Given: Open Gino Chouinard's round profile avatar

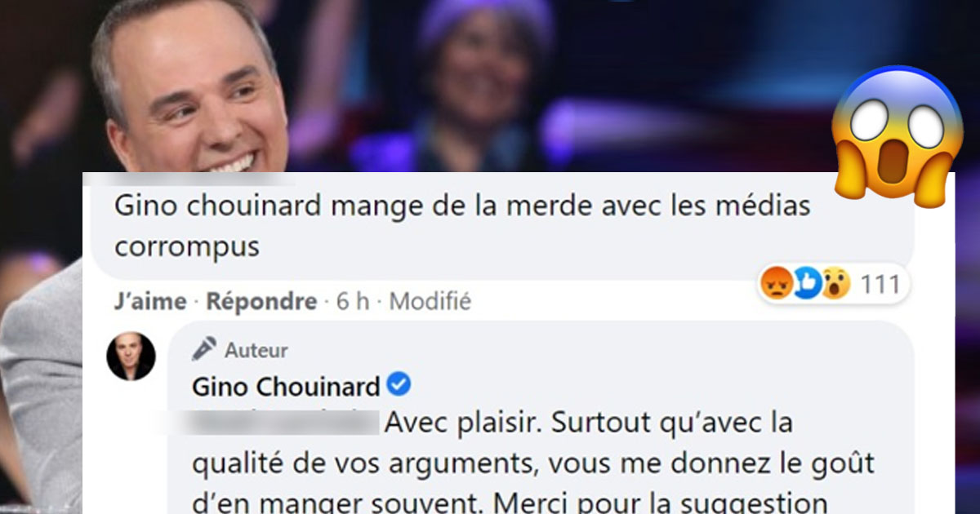Looking at the screenshot, I should click(131, 356).
